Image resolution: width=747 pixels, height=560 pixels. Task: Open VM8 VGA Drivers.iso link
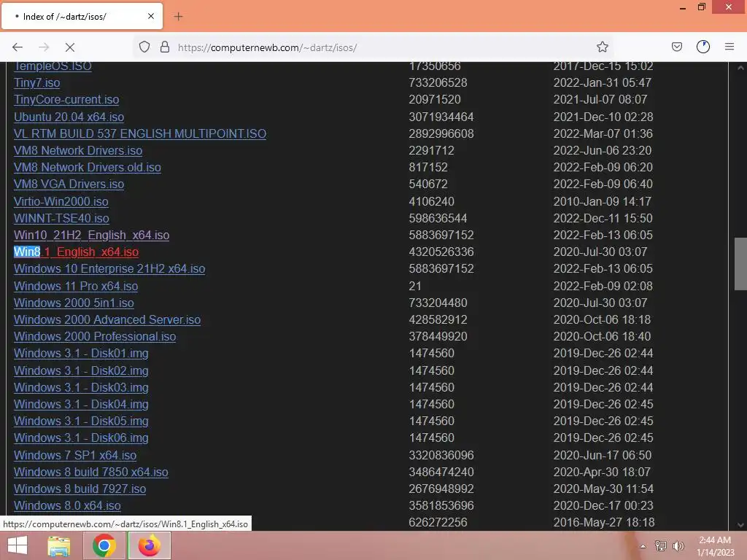click(69, 184)
